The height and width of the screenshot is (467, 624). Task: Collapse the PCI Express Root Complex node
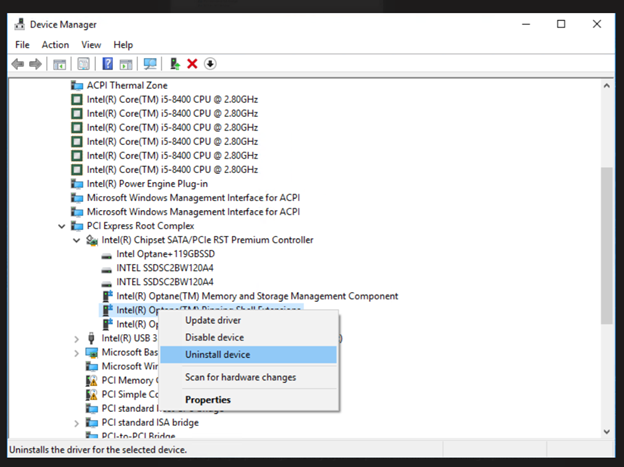click(62, 226)
